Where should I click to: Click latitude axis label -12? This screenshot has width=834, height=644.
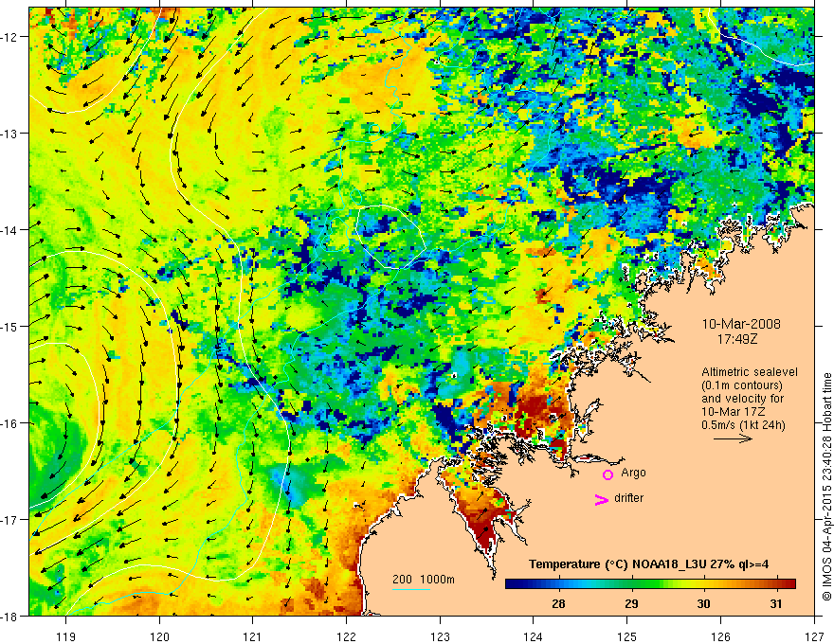(9, 37)
